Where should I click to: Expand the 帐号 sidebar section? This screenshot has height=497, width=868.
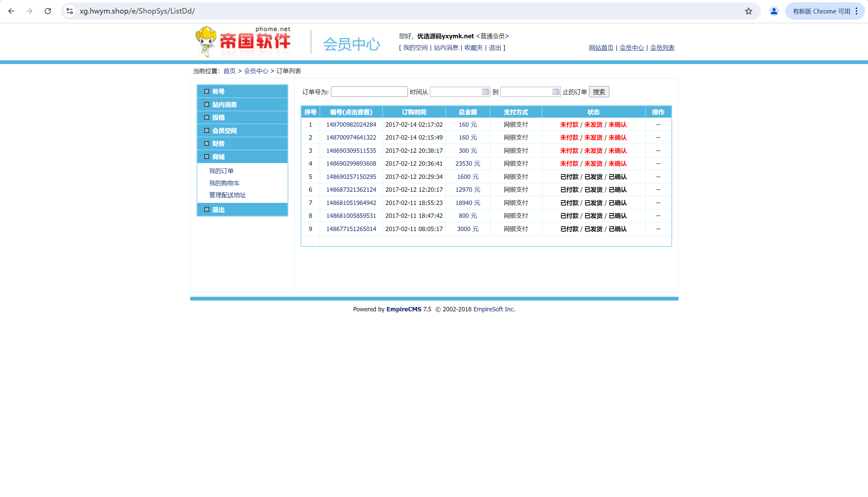pos(242,91)
